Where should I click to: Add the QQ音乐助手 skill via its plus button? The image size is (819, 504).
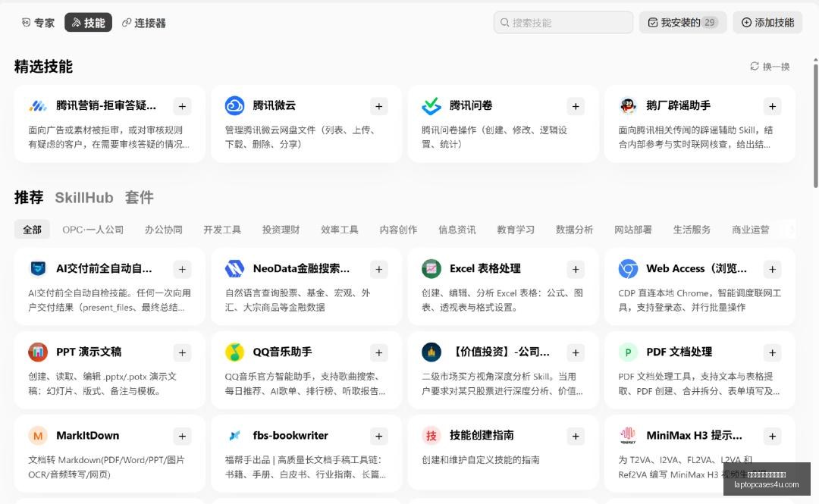(378, 353)
